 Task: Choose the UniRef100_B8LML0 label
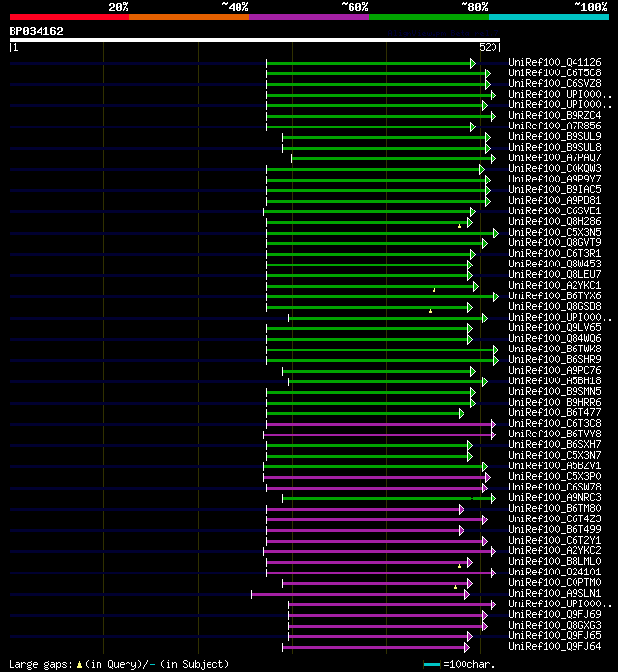click(554, 561)
